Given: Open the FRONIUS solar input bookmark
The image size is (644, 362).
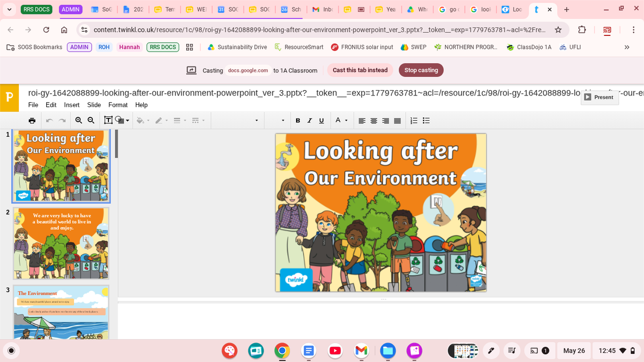Looking at the screenshot, I should tap(362, 47).
